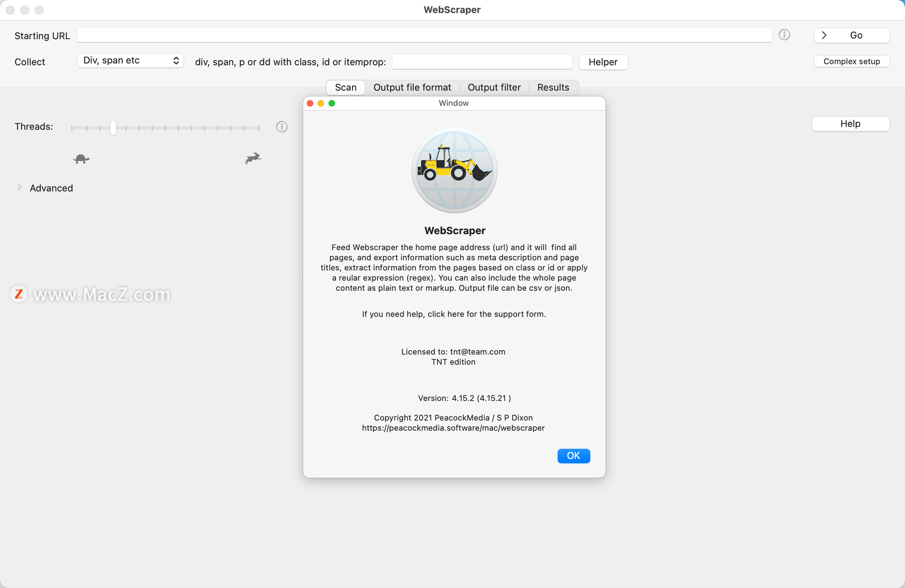Click the 'Licensed to: tnt@team.com' text
905x588 pixels.
point(453,352)
